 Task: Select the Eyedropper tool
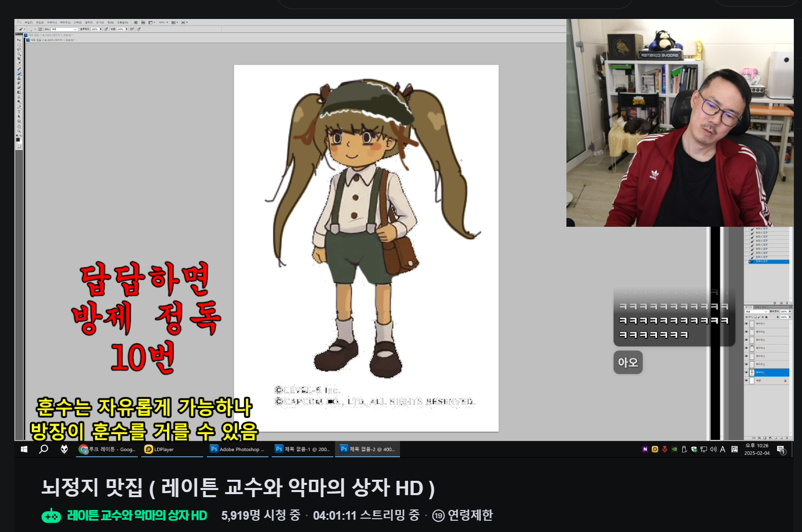pyautogui.click(x=19, y=63)
